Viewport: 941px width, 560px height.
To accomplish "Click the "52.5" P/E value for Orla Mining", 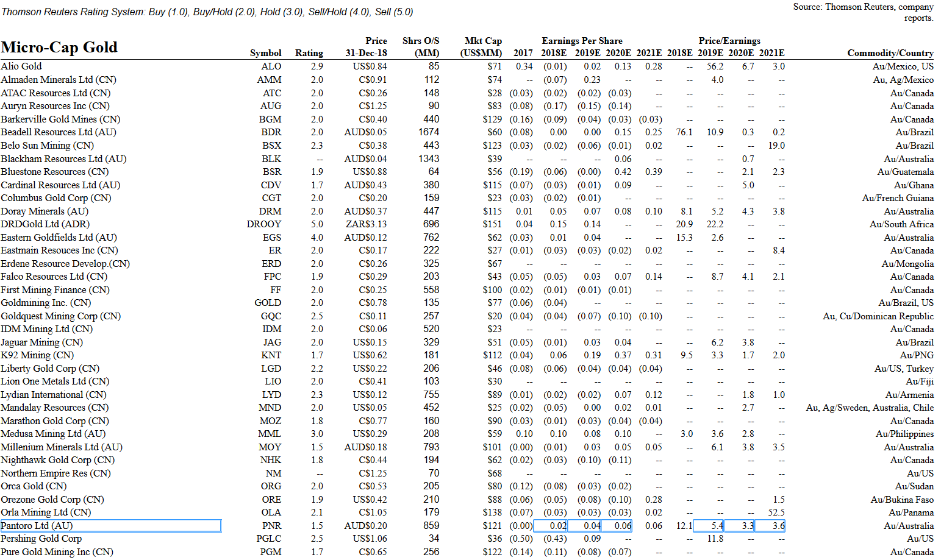I will (776, 512).
